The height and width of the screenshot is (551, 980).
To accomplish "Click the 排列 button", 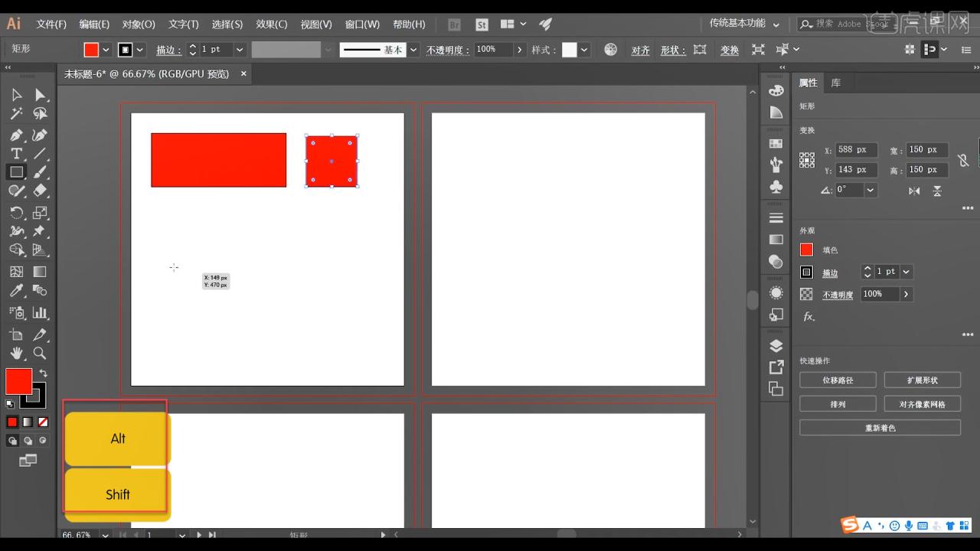I will 838,404.
